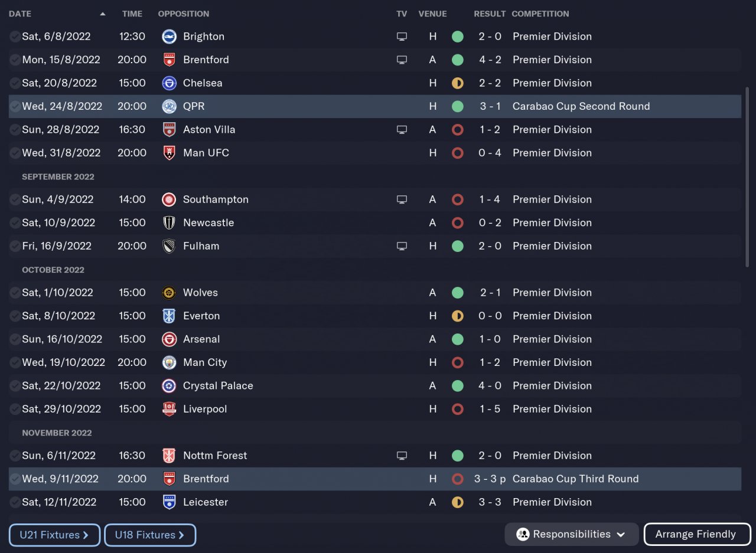The height and width of the screenshot is (553, 756).
Task: Click the Wolves club badge icon
Action: (x=169, y=293)
